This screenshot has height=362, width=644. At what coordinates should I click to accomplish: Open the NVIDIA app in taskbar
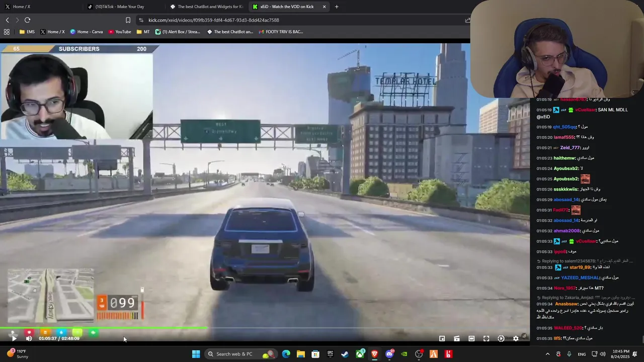click(404, 354)
